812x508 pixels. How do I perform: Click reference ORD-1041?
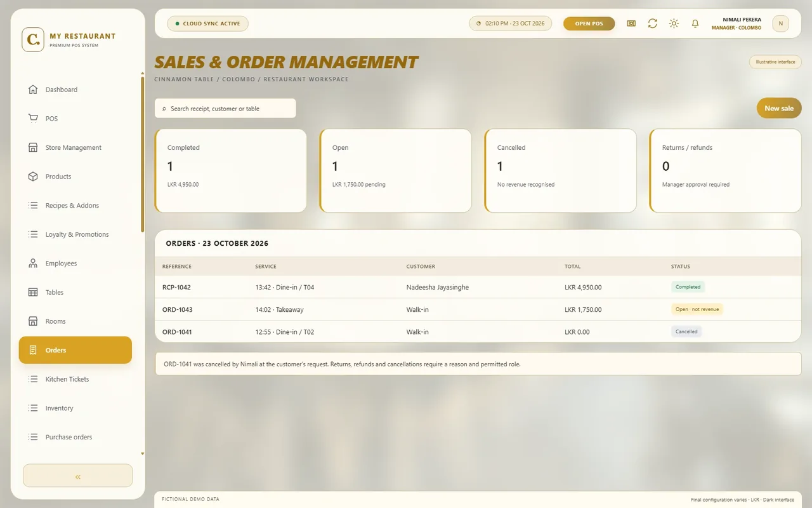(177, 332)
